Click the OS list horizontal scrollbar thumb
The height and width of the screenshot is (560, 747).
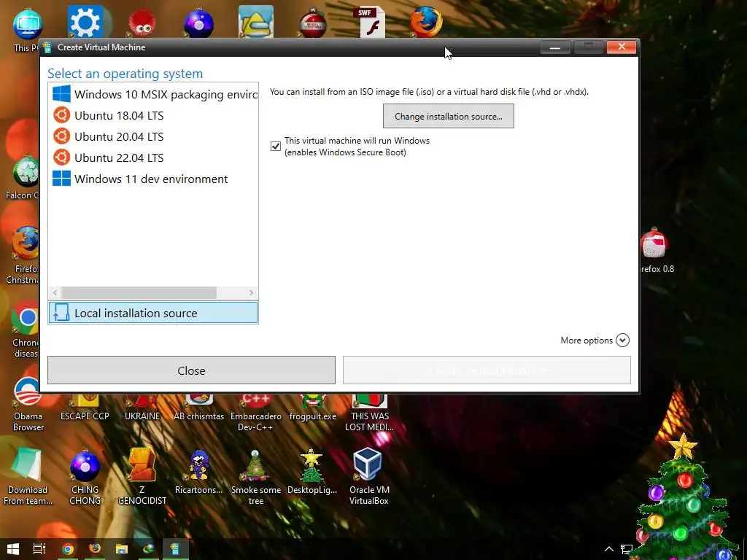pos(139,292)
